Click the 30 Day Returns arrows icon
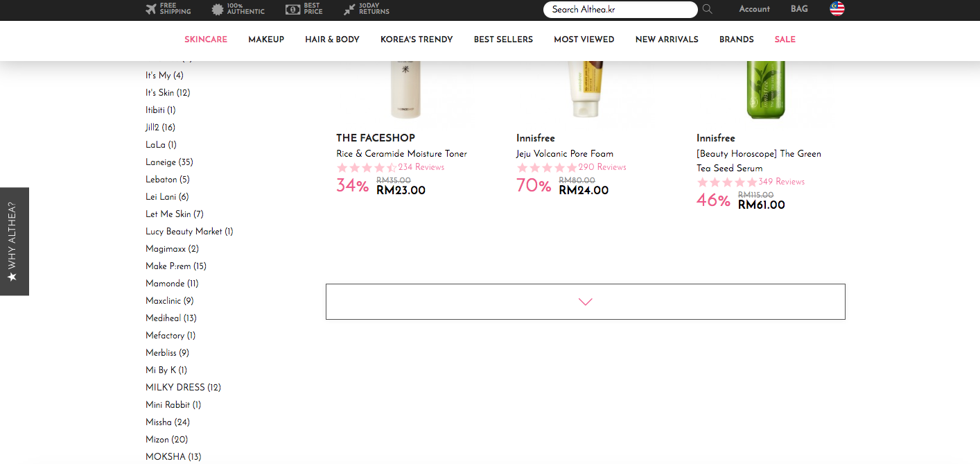Image resolution: width=980 pixels, height=464 pixels. click(x=349, y=10)
